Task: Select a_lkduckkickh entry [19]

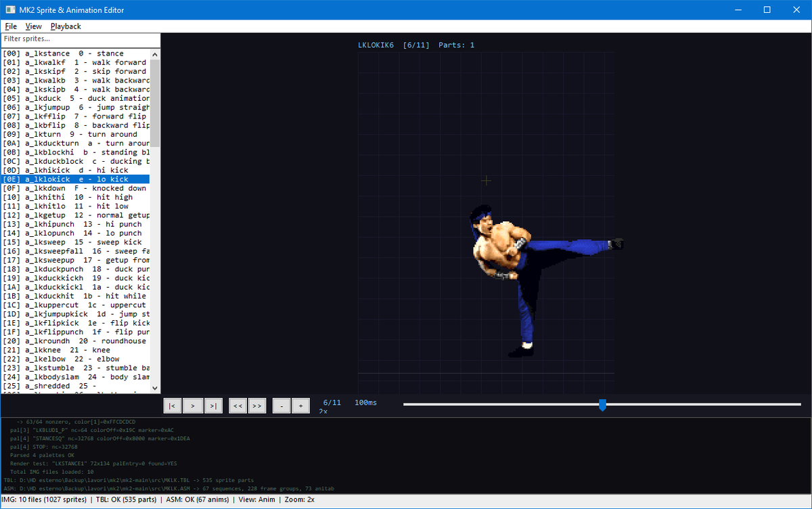Action: (76, 278)
